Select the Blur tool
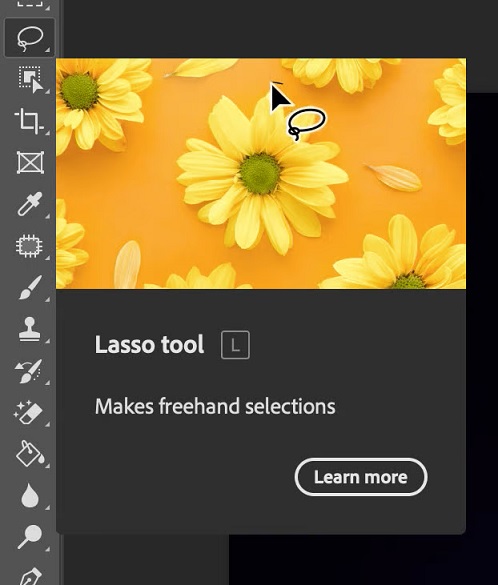This screenshot has width=498, height=585. (30, 495)
